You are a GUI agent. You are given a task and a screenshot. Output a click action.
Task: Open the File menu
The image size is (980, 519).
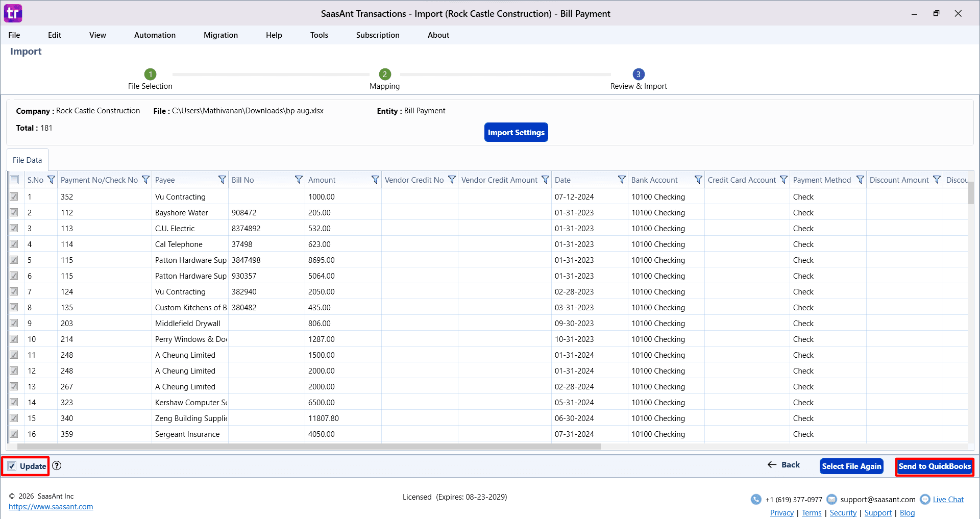14,35
